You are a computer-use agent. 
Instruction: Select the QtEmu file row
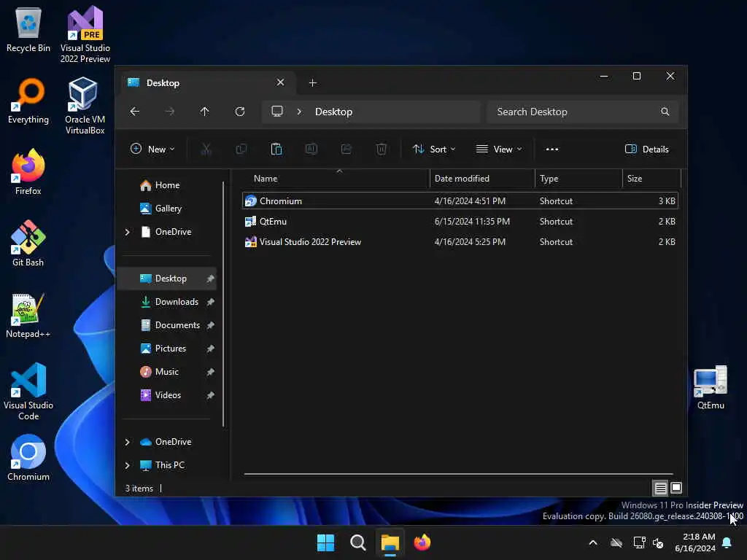(460, 222)
